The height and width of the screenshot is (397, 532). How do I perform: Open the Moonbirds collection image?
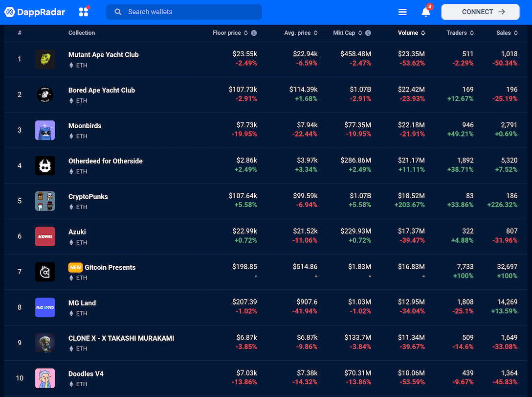pos(45,130)
